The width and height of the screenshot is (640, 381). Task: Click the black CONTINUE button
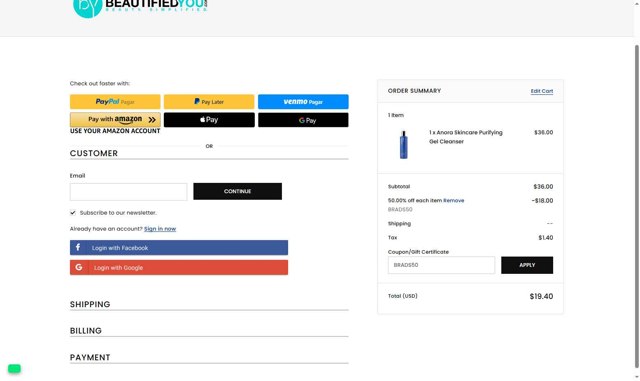pos(238,191)
